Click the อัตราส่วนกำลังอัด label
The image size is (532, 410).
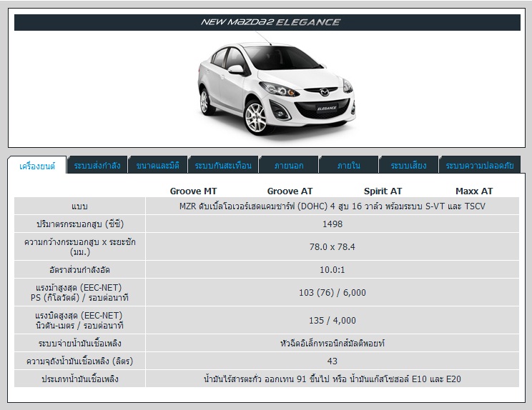coord(80,270)
